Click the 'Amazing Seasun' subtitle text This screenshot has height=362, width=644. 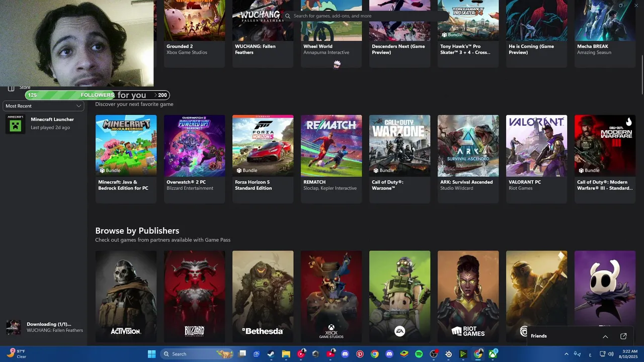point(594,53)
